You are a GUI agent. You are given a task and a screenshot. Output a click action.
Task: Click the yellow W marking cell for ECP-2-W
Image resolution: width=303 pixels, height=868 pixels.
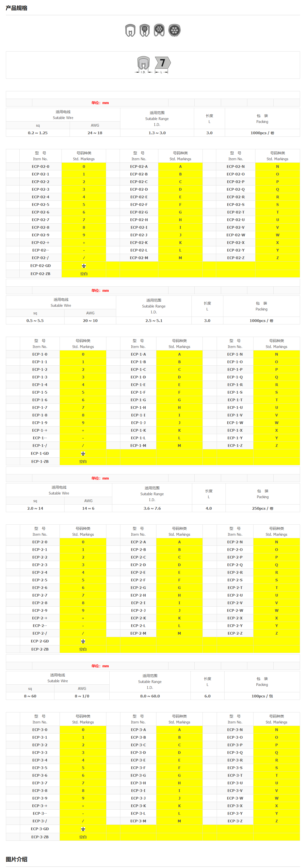point(277,610)
